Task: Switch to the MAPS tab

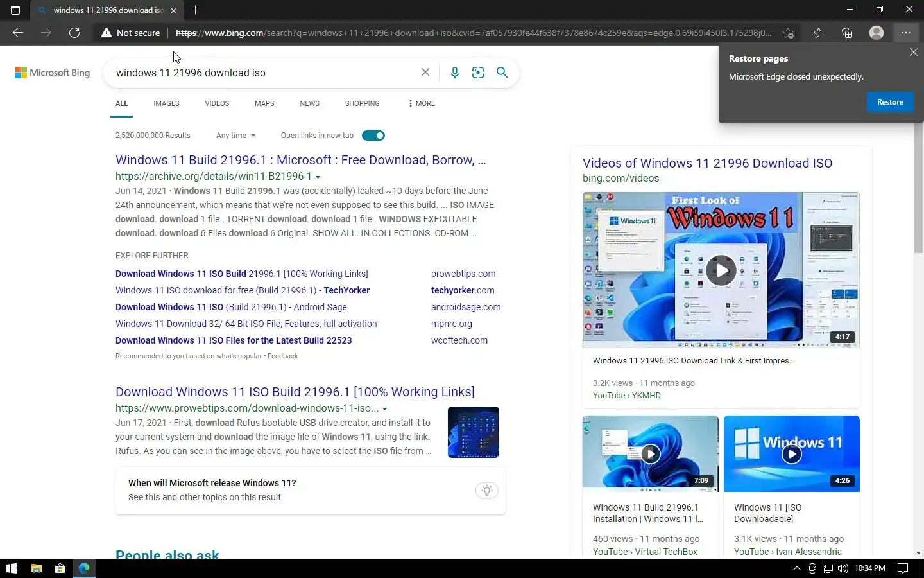Action: coord(264,103)
